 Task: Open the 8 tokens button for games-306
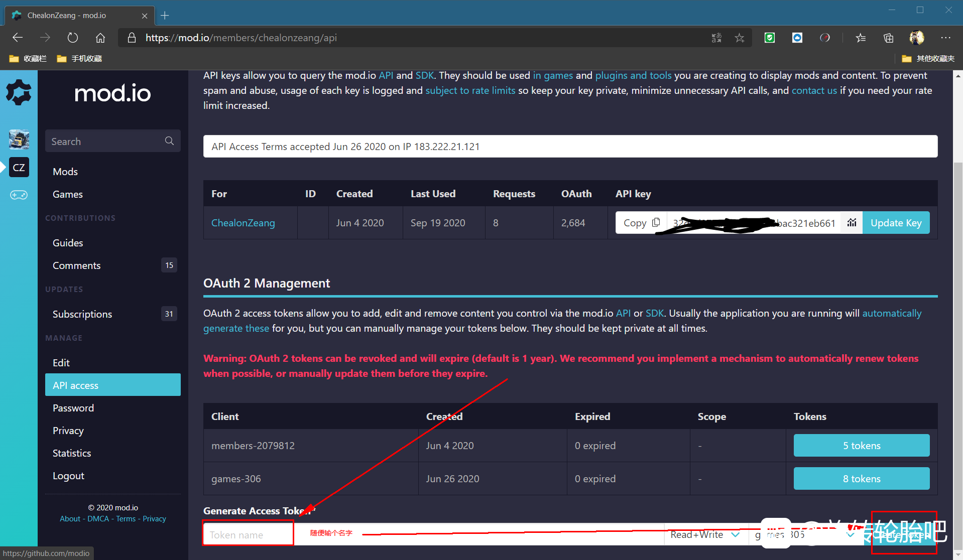(862, 479)
